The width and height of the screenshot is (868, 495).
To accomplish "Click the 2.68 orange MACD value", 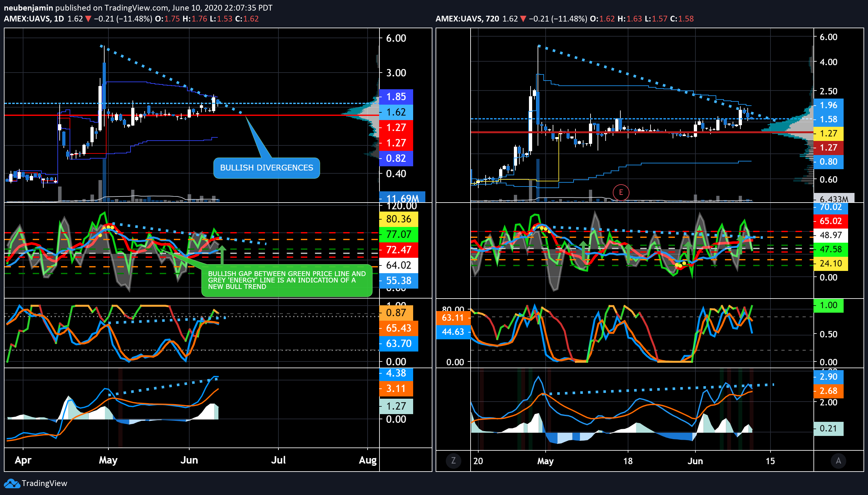I will click(828, 391).
